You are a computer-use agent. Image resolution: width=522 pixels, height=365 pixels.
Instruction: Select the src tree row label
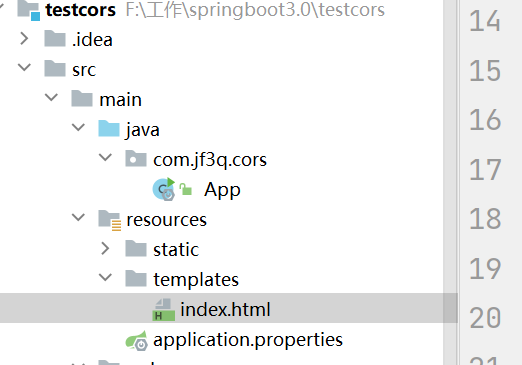[x=84, y=70]
